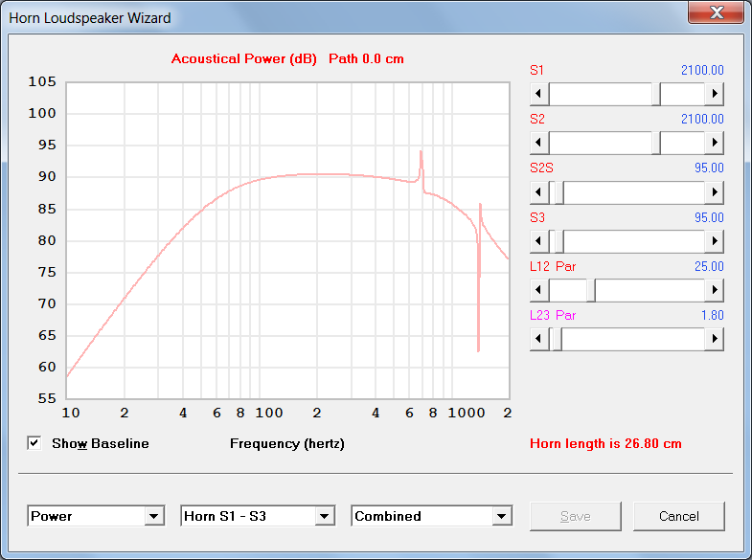
Task: Decrease L12 Par with its left arrow
Action: tap(539, 290)
